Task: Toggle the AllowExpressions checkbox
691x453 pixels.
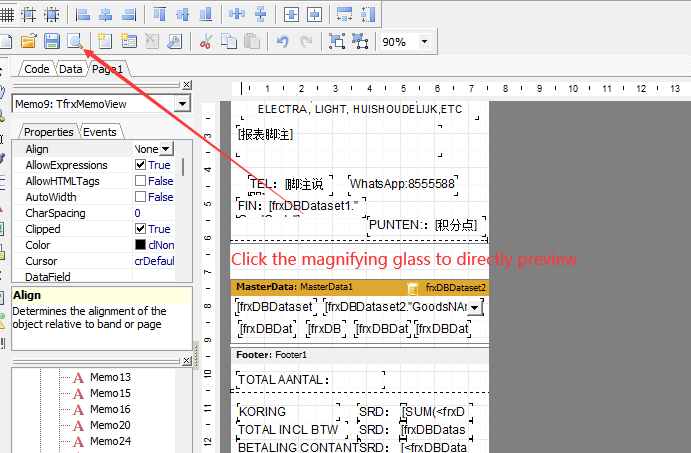Action: click(141, 165)
